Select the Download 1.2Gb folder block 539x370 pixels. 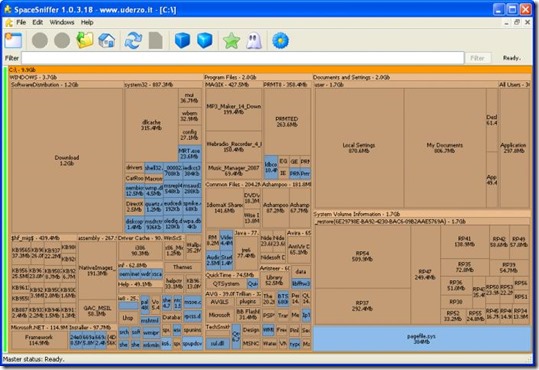(67, 161)
